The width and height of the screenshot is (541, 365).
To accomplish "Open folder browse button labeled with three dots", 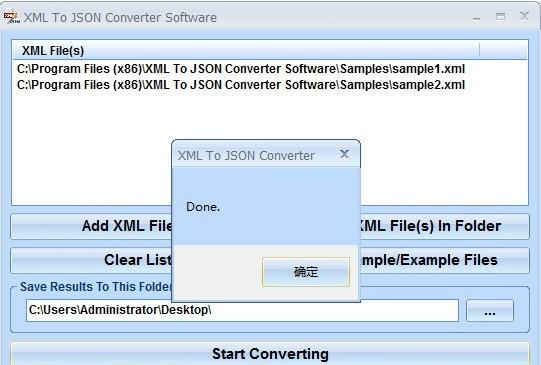I will 490,311.
